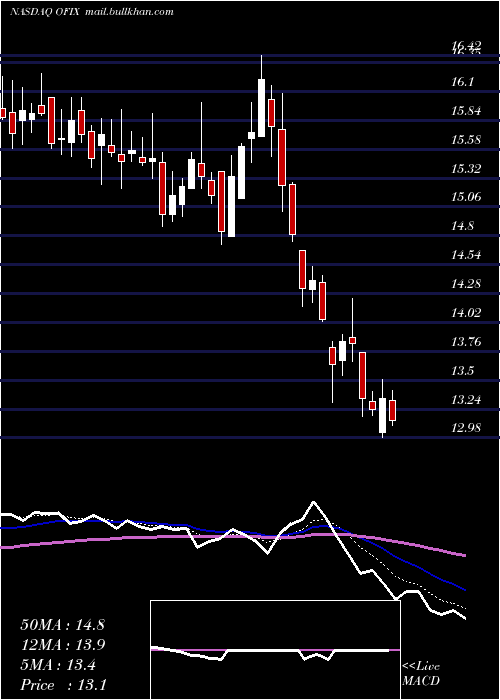Click the 13.76 price axis label
The width and height of the screenshot is (500, 700).
pyautogui.click(x=466, y=342)
